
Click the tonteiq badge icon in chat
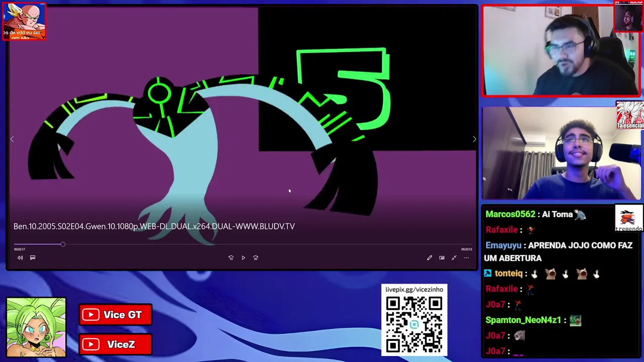click(x=488, y=274)
